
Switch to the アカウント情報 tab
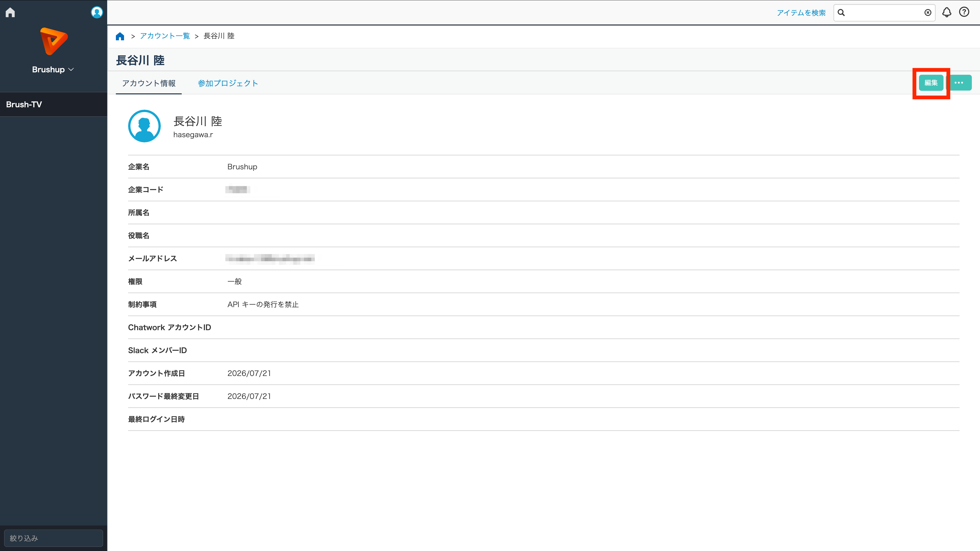[x=149, y=83]
